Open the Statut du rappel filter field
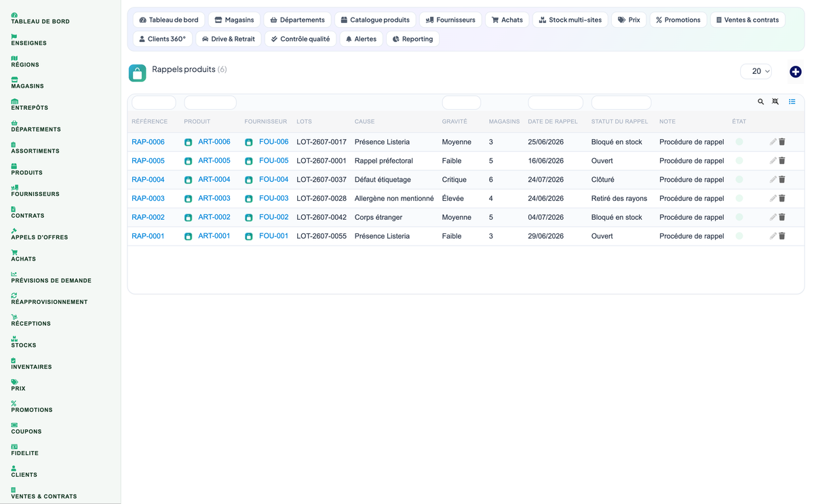This screenshot has width=814, height=504. 621,102
